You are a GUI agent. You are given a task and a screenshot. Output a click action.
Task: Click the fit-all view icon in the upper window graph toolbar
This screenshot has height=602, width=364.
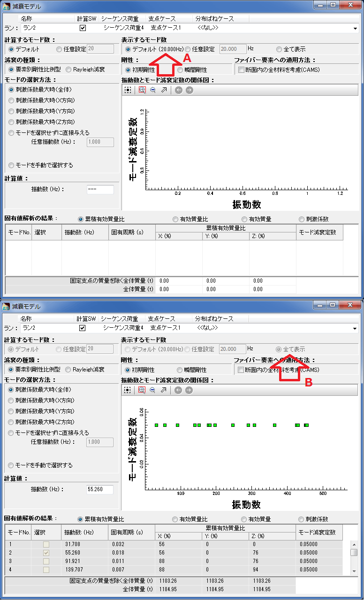click(x=128, y=90)
